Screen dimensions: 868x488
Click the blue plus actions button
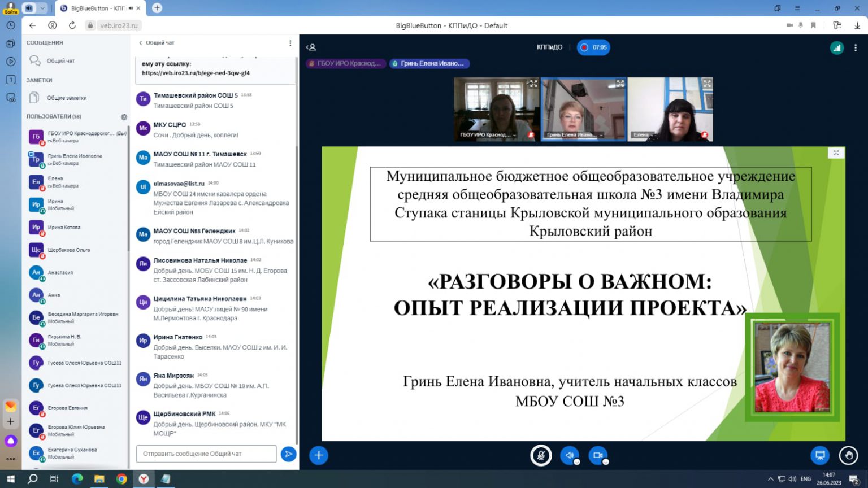pyautogui.click(x=319, y=455)
